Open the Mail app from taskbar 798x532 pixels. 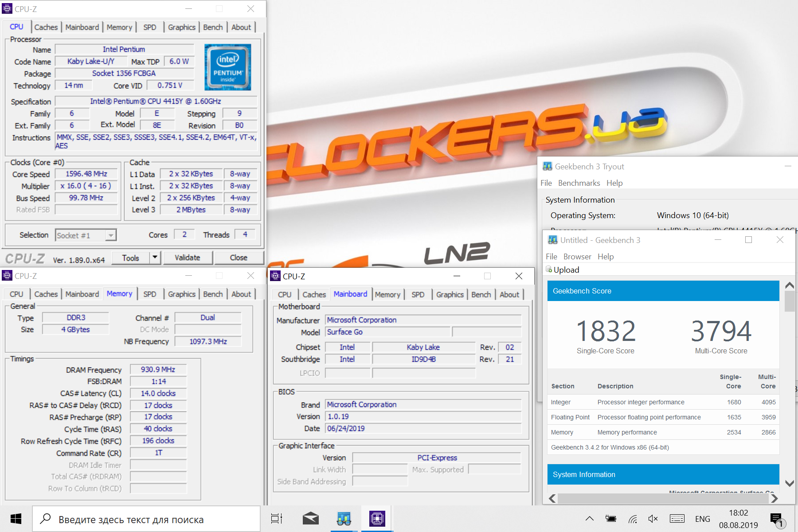pyautogui.click(x=311, y=519)
